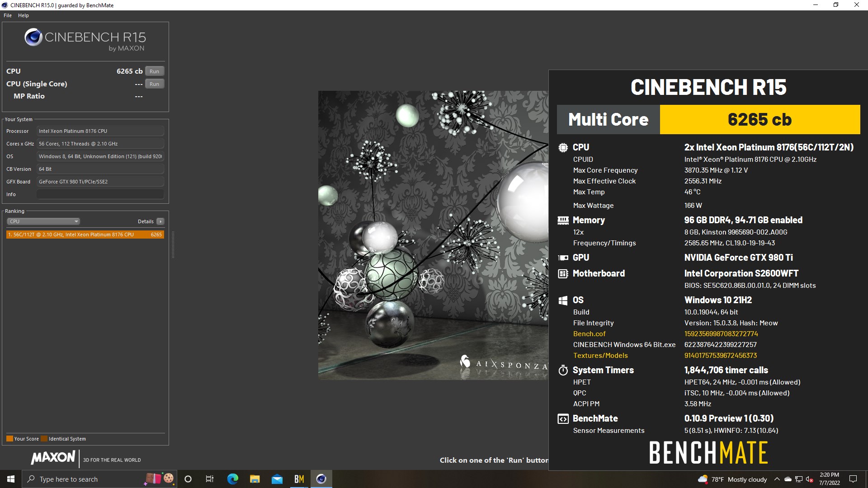Open File Explorer from the taskbar

[255, 479]
